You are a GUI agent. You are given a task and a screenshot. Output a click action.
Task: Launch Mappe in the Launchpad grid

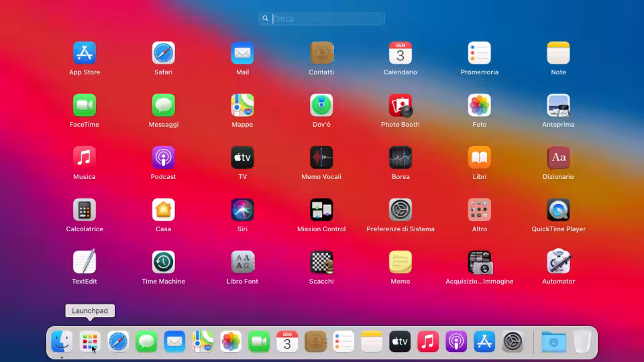(242, 105)
